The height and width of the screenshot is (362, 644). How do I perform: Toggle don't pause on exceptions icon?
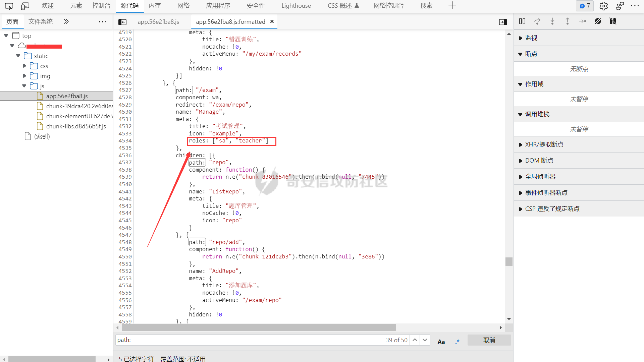(613, 21)
